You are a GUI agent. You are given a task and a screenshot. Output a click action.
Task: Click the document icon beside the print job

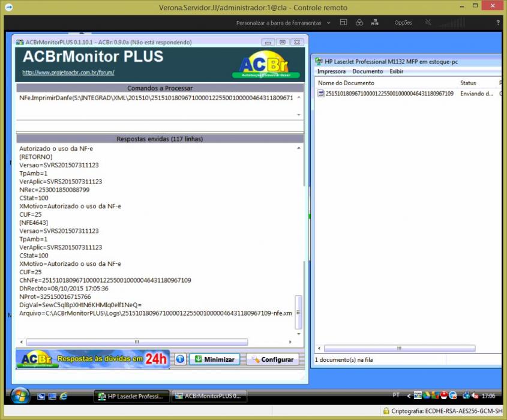coord(321,94)
